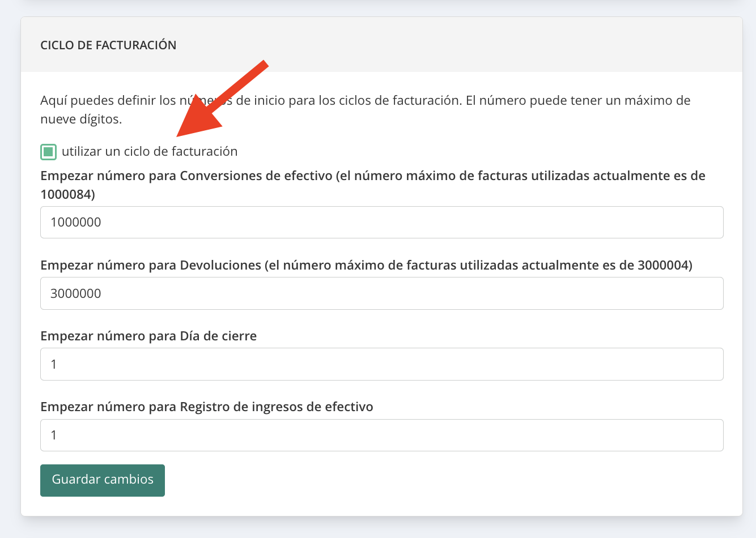Click the 'Empezar número para Conversiones de efectivo' label

pyautogui.click(x=186, y=176)
